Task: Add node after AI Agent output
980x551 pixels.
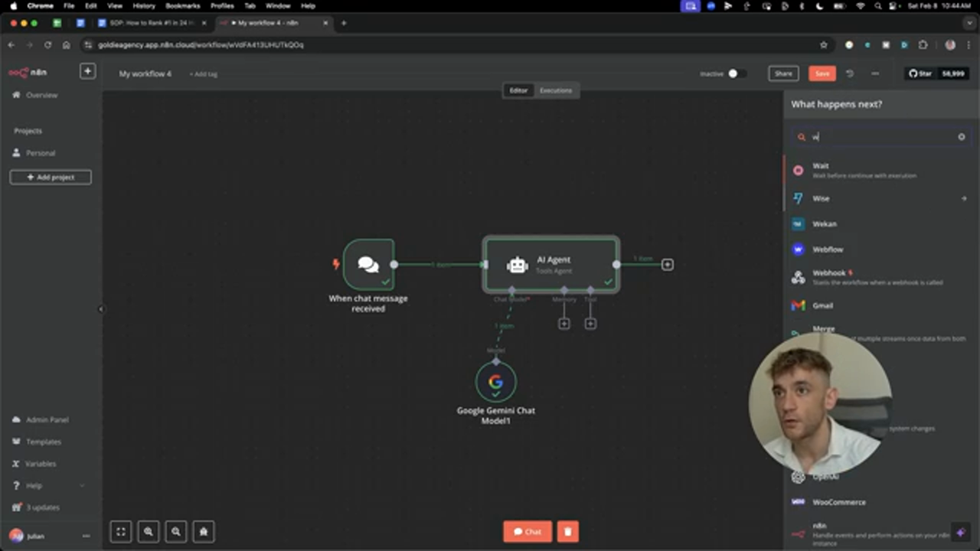Action: point(668,264)
